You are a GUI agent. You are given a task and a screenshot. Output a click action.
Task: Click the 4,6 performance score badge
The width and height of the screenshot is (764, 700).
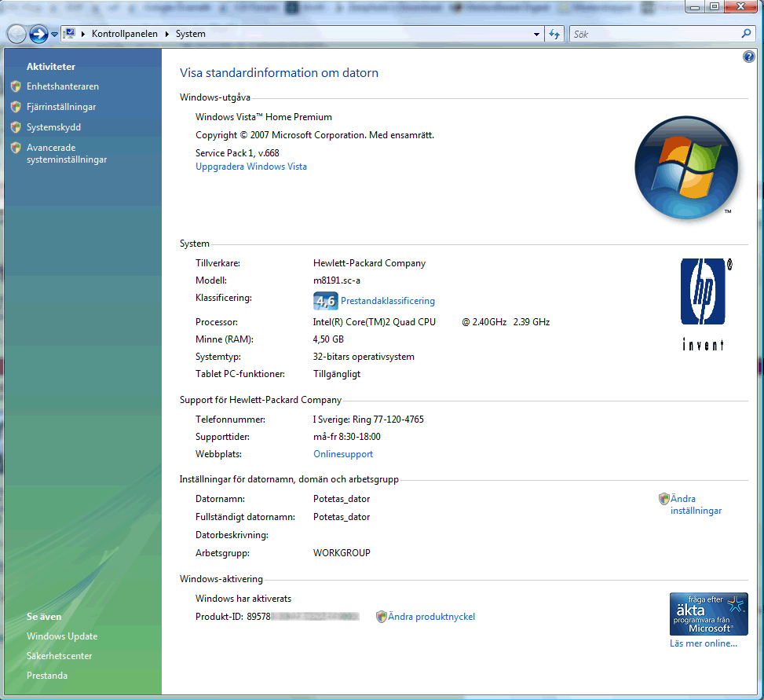pos(326,301)
